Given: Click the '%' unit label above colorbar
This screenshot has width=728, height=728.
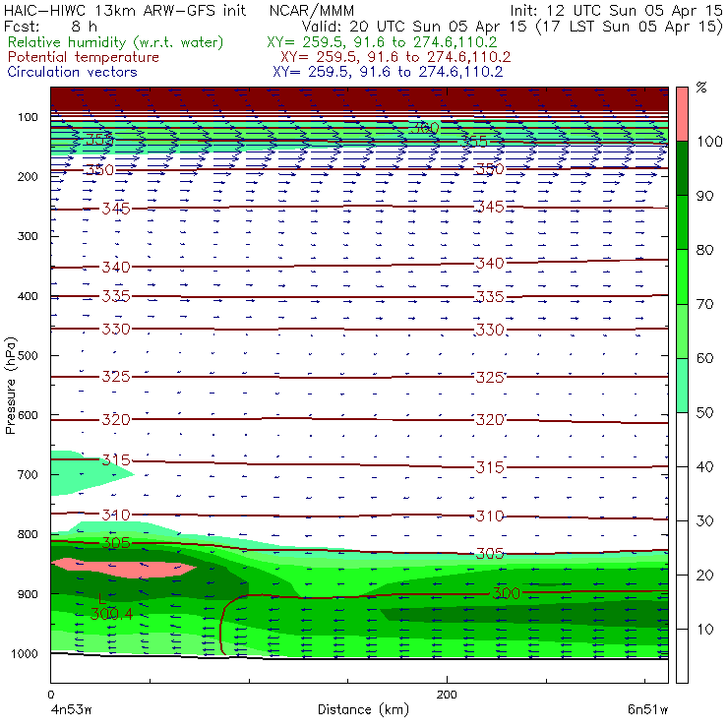Looking at the screenshot, I should tap(701, 87).
